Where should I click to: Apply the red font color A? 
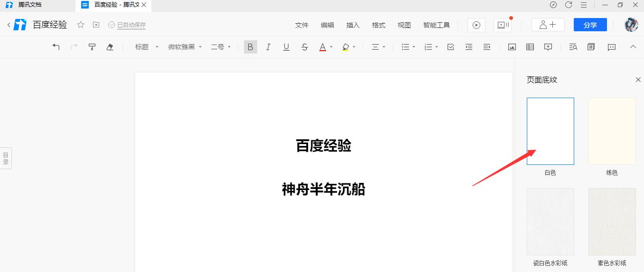coord(323,47)
